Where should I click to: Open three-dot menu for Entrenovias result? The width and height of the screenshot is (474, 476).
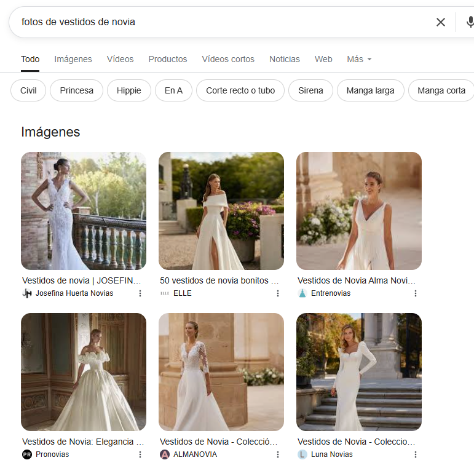click(416, 293)
